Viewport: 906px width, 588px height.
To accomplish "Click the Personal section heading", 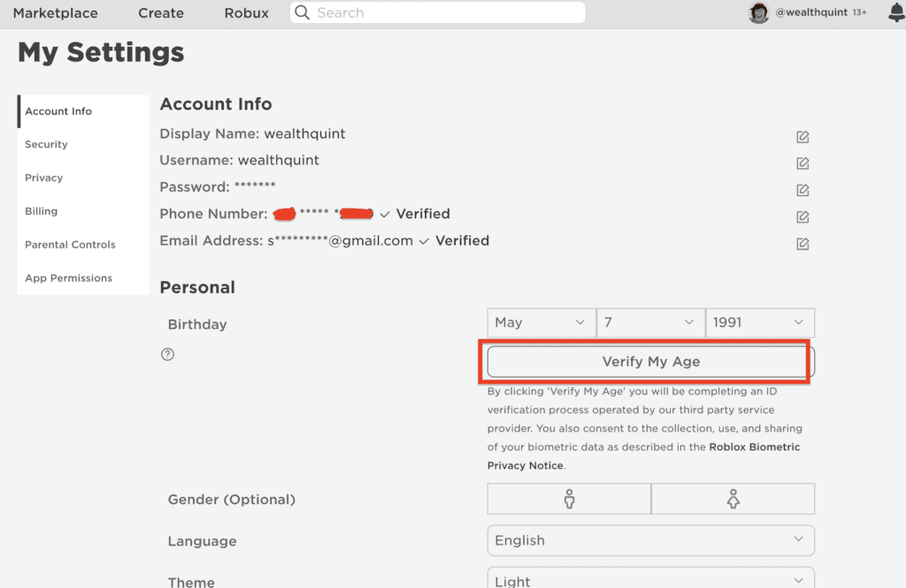I will click(197, 287).
